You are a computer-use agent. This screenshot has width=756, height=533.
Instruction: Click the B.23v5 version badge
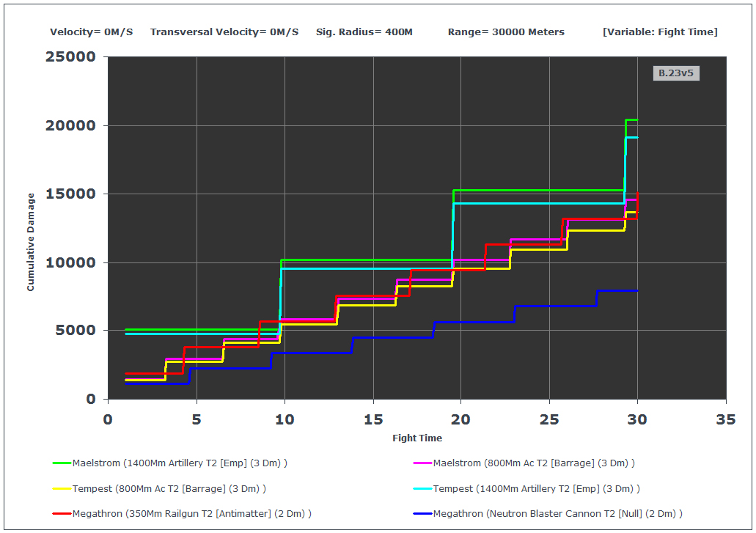coord(676,73)
